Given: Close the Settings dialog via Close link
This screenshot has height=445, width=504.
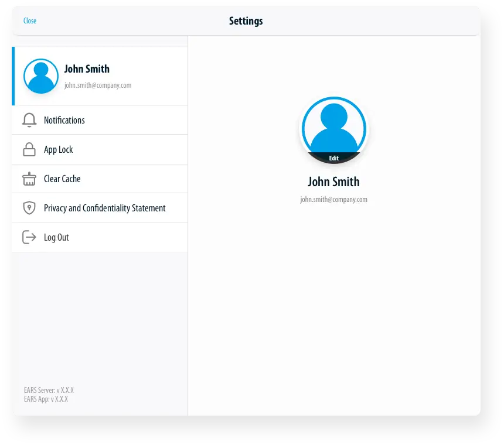Looking at the screenshot, I should pos(30,21).
